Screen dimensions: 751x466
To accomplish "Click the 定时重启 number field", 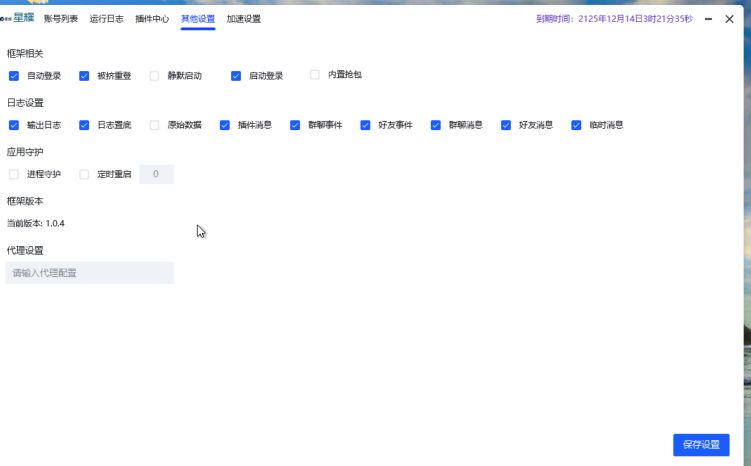I will coord(156,175).
